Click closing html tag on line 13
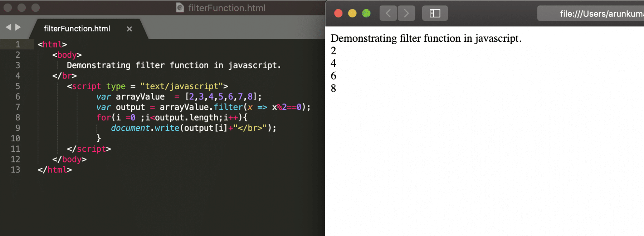Viewport: 644px width, 236px height. 55,170
